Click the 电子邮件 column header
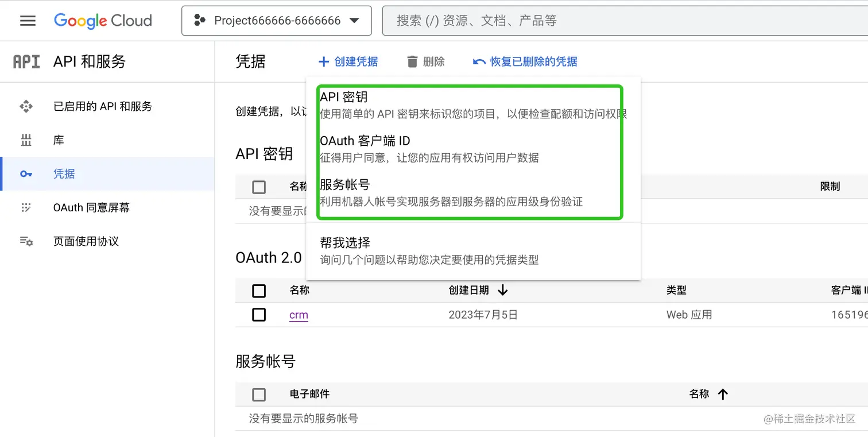The height and width of the screenshot is (437, 868). (x=309, y=394)
